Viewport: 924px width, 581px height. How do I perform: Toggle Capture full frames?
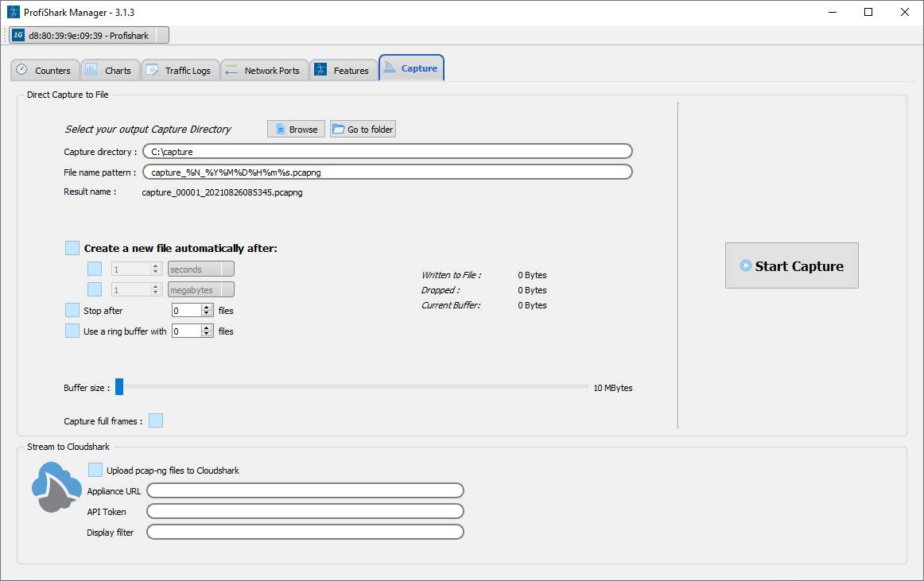click(156, 420)
